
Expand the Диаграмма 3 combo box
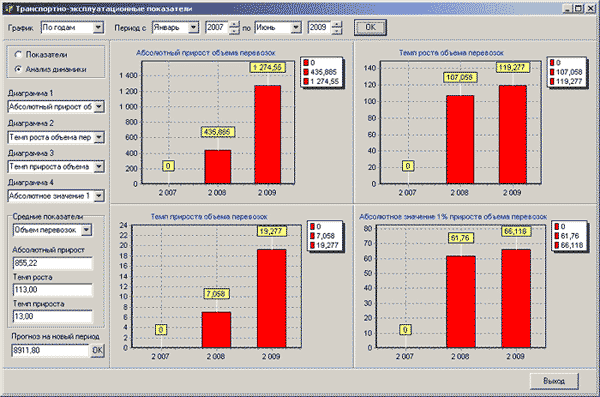[99, 167]
